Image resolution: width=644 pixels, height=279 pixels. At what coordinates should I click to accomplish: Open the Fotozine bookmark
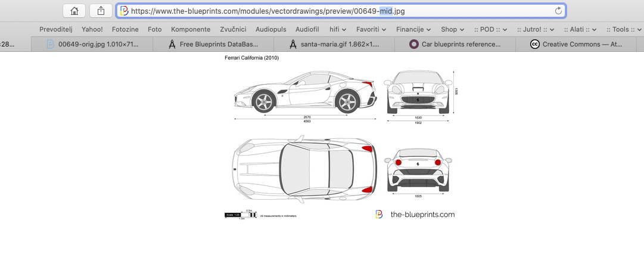coord(125,30)
